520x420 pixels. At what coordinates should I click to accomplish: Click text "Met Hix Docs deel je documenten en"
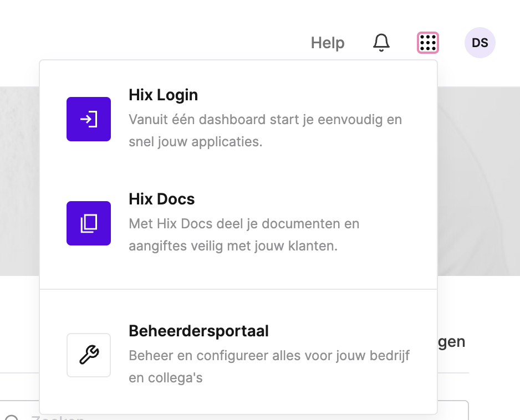(x=244, y=223)
